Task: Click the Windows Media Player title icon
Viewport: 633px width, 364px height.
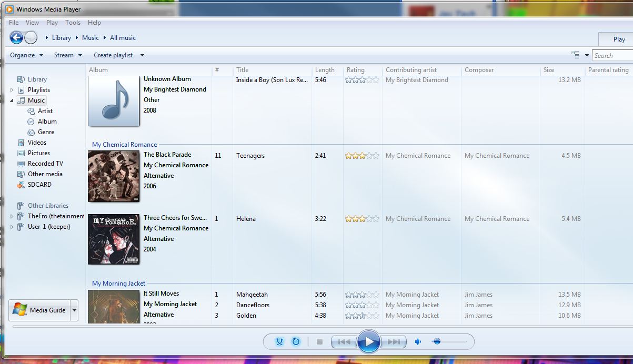Action: 9,9
